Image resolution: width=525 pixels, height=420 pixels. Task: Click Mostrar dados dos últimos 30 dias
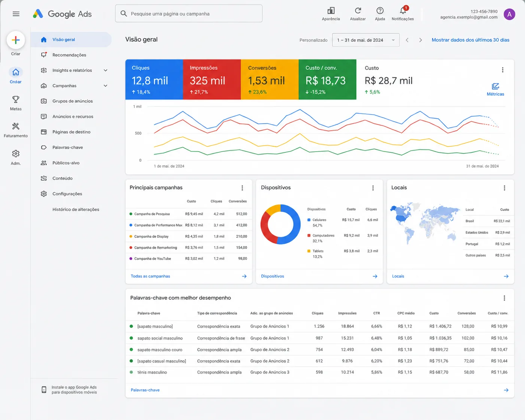point(470,40)
